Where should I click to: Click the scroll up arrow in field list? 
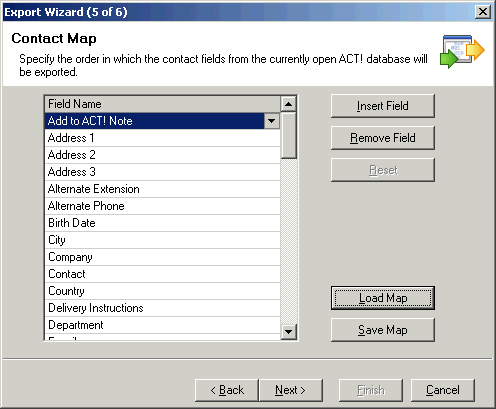click(x=289, y=104)
